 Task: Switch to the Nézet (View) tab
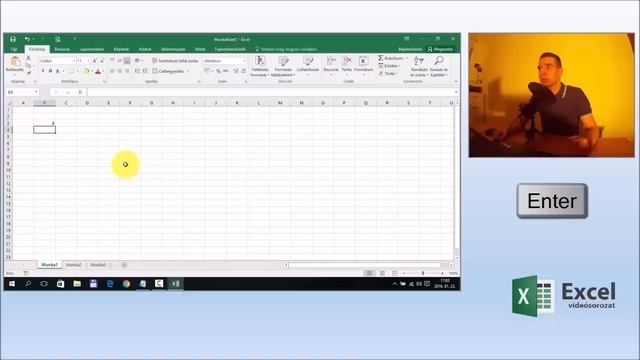(x=200, y=49)
